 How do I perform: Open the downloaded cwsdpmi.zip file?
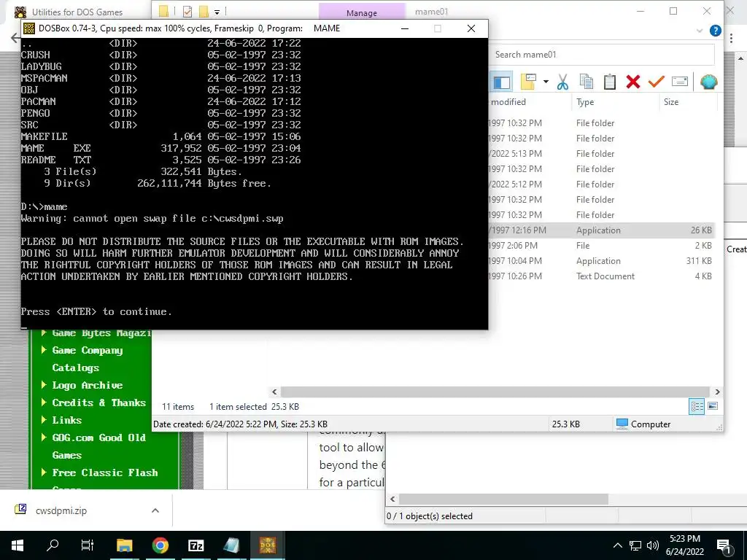click(61, 510)
